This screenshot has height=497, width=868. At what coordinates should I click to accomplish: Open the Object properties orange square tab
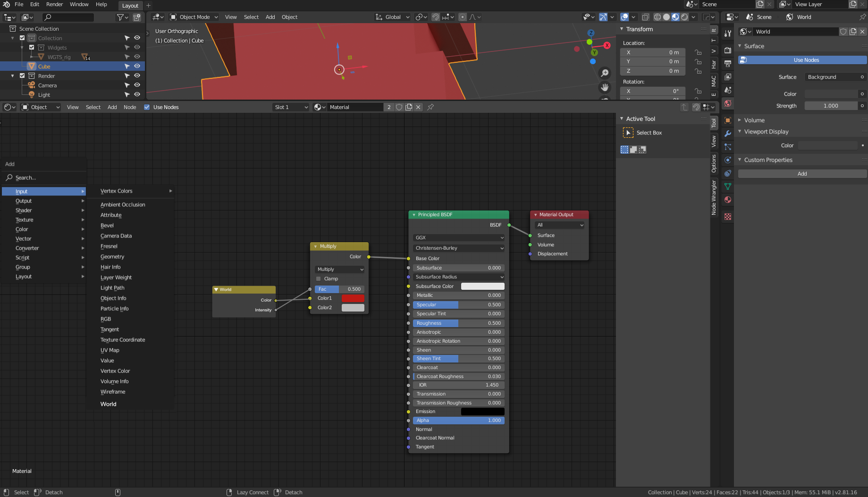coord(728,120)
